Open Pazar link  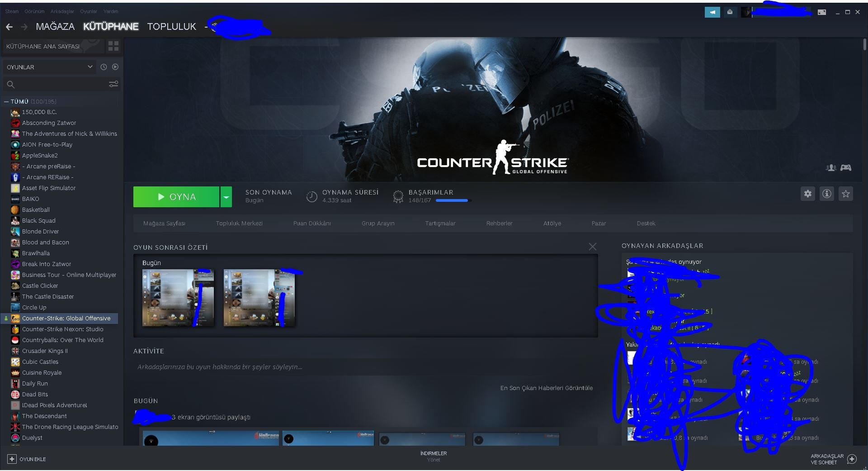tap(599, 224)
